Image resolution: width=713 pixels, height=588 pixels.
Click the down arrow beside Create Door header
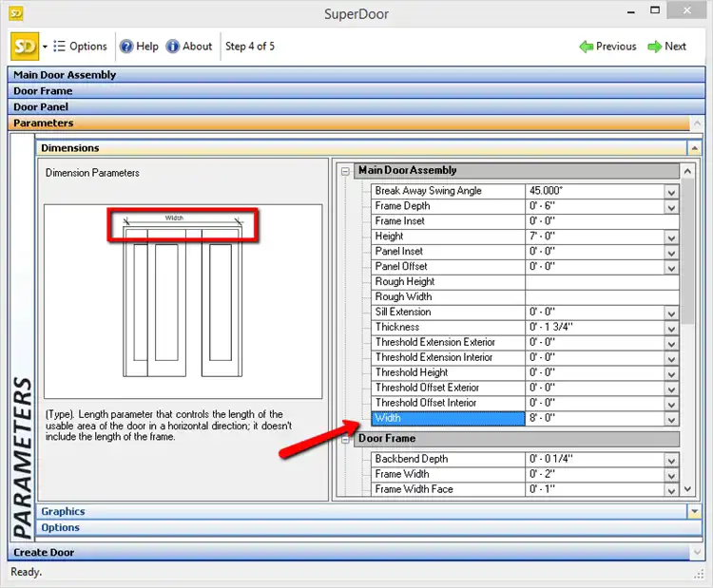pyautogui.click(x=697, y=552)
